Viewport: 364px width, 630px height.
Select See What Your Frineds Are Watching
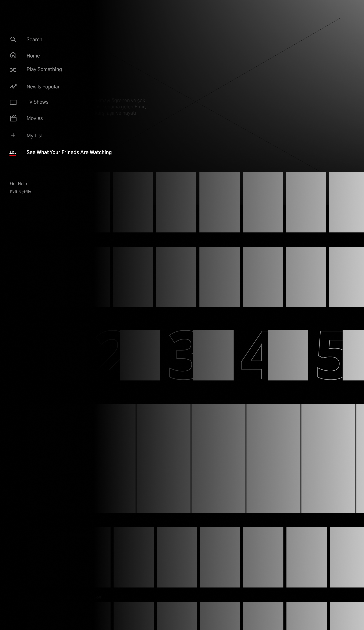tap(69, 152)
